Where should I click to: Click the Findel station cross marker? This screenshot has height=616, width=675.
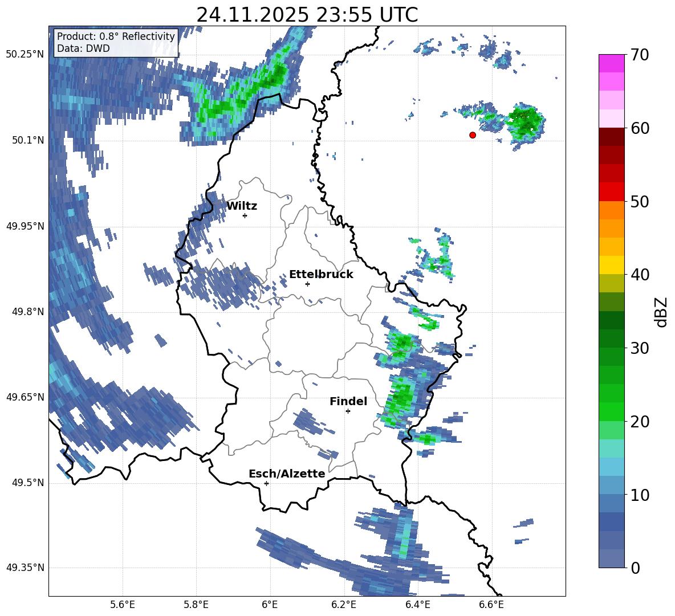point(348,411)
